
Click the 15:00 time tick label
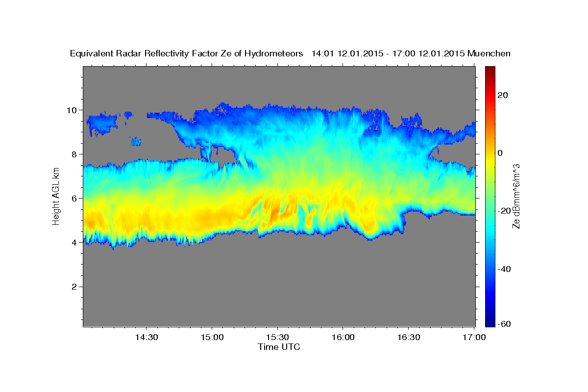point(212,338)
